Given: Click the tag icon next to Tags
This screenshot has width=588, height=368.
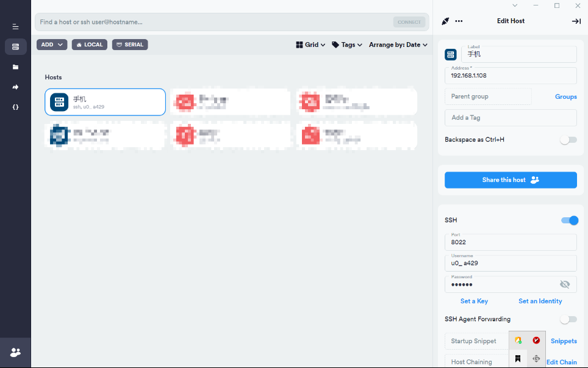Looking at the screenshot, I should tap(335, 45).
